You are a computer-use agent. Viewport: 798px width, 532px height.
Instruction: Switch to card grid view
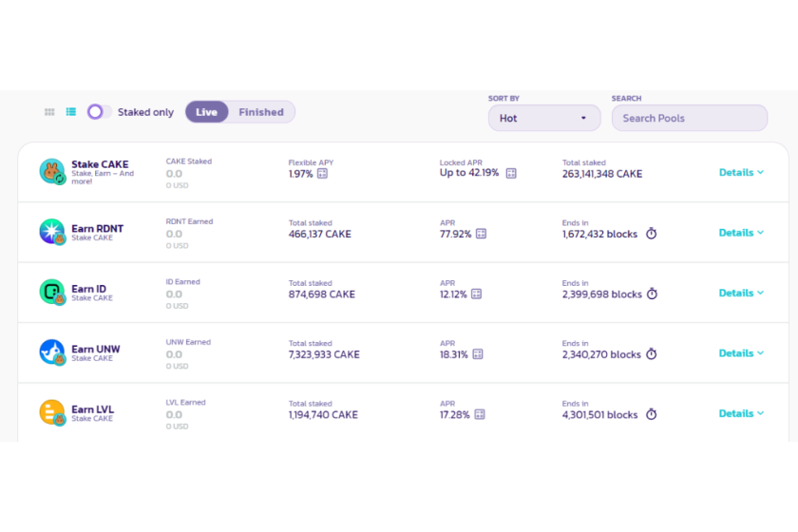click(49, 112)
